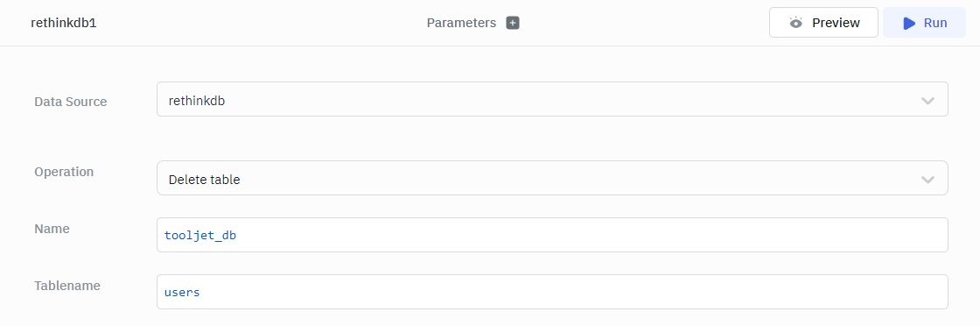Open the rethinkdb data source dropdown
Screen dimensions: 980x326
tap(552, 99)
